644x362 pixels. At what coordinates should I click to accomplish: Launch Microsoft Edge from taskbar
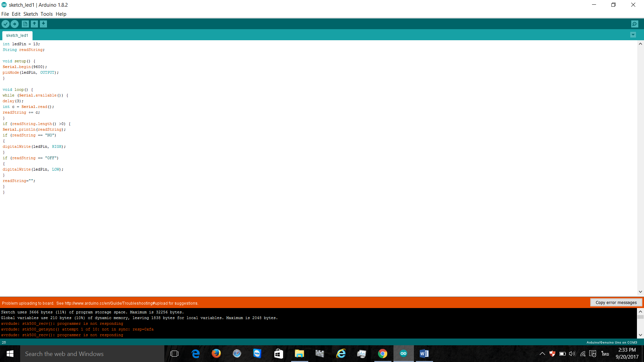pos(196,354)
